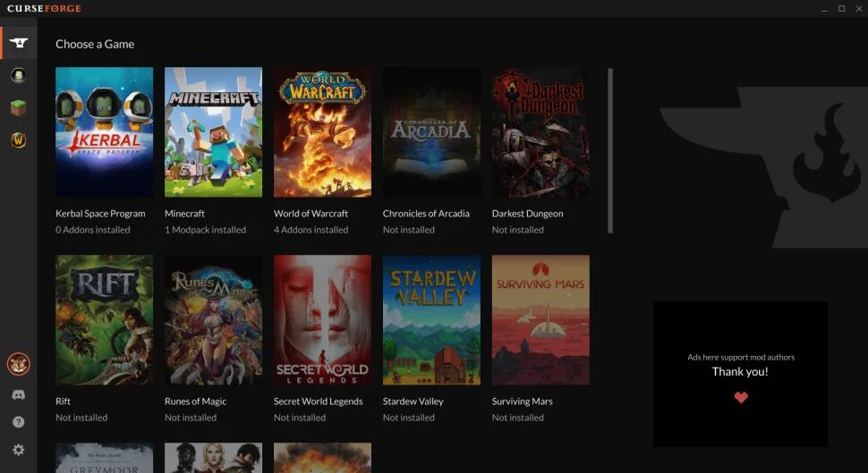Click the Darkest Dungeon title text
Screen dimensions: 868x473
pyautogui.click(x=527, y=214)
